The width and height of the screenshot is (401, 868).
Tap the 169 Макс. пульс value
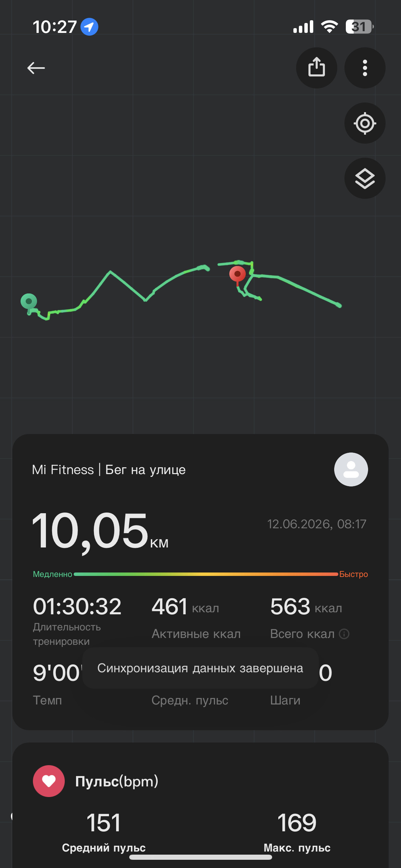tap(297, 823)
